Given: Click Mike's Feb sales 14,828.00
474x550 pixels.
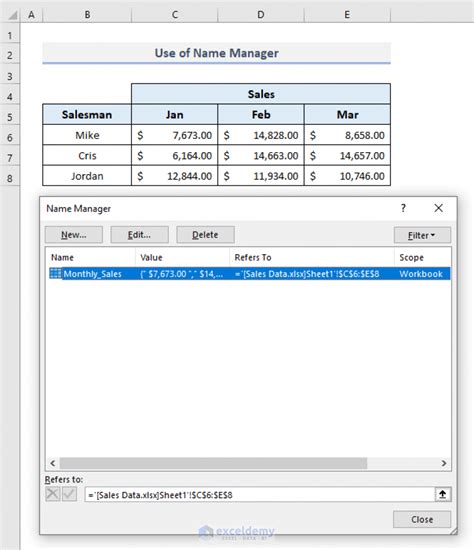Looking at the screenshot, I should [x=261, y=135].
